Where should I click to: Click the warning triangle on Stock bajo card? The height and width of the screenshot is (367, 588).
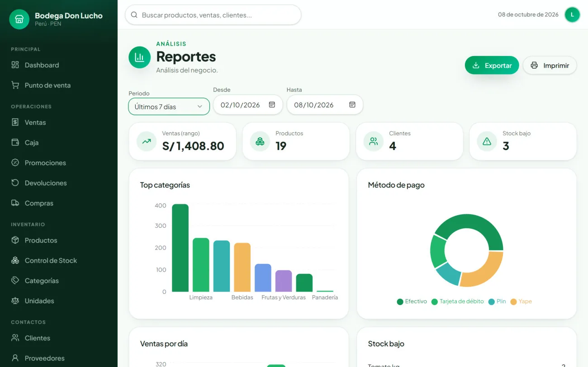point(487,141)
